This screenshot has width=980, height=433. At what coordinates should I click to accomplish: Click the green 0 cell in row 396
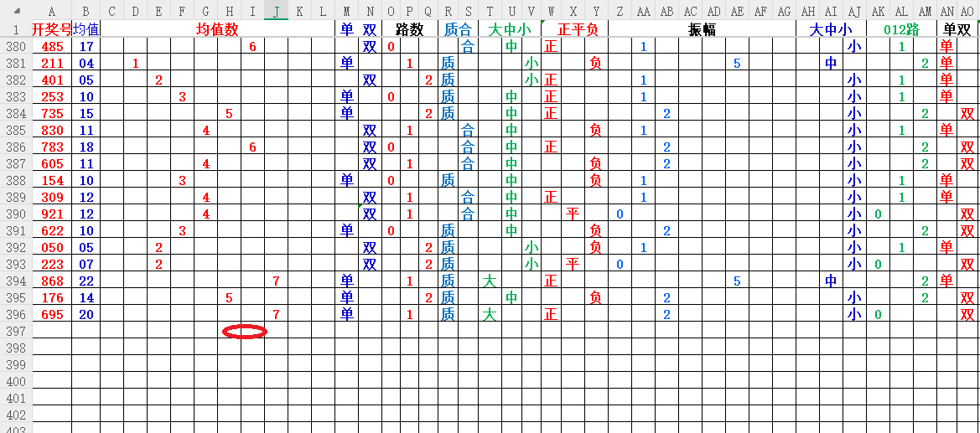[x=878, y=314]
